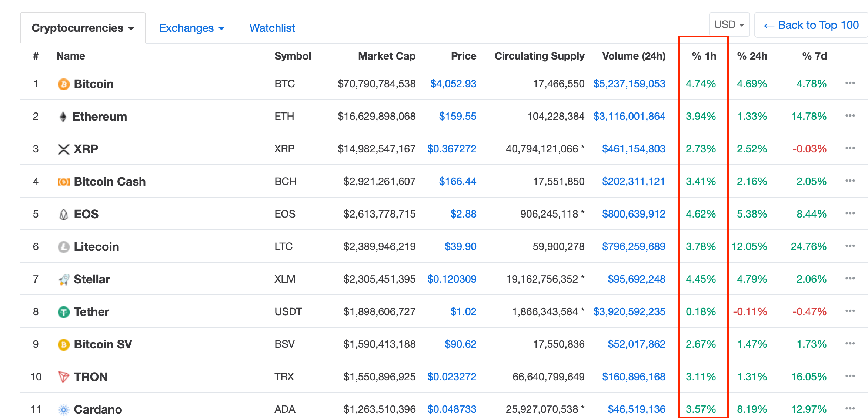Viewport: 868px width, 418px height.
Task: Open Tether 24h volume link $3,920,592,235
Action: tap(629, 312)
